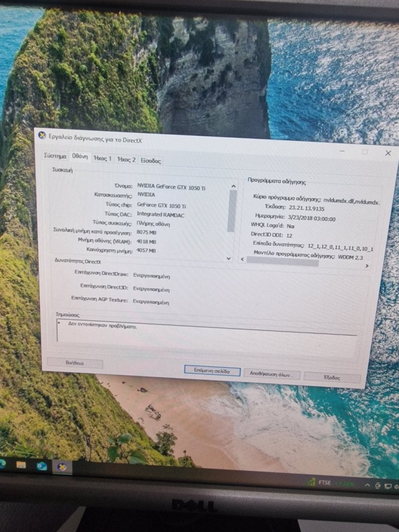Click the WHQL Logo'd value Ναι
This screenshot has width=399, height=532.
point(291,226)
